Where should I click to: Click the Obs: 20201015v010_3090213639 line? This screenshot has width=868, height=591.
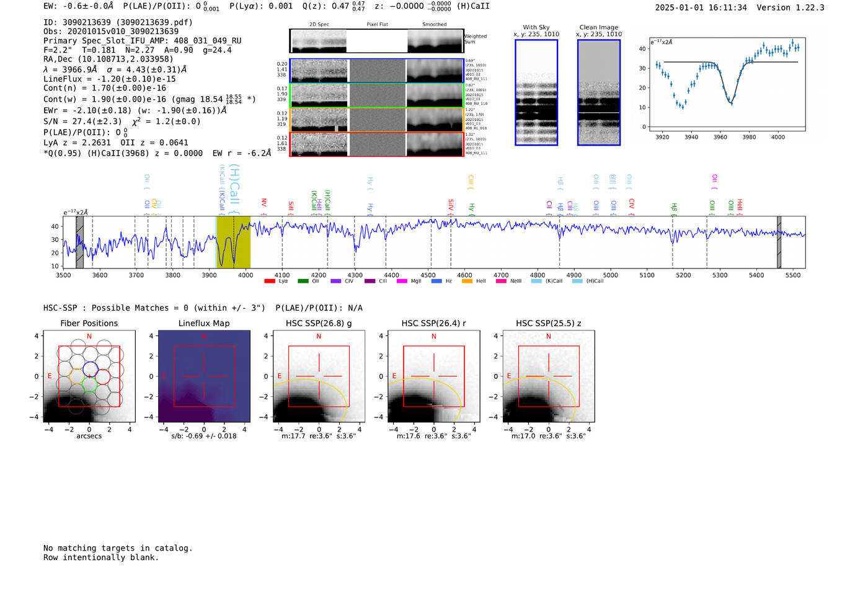[x=111, y=32]
